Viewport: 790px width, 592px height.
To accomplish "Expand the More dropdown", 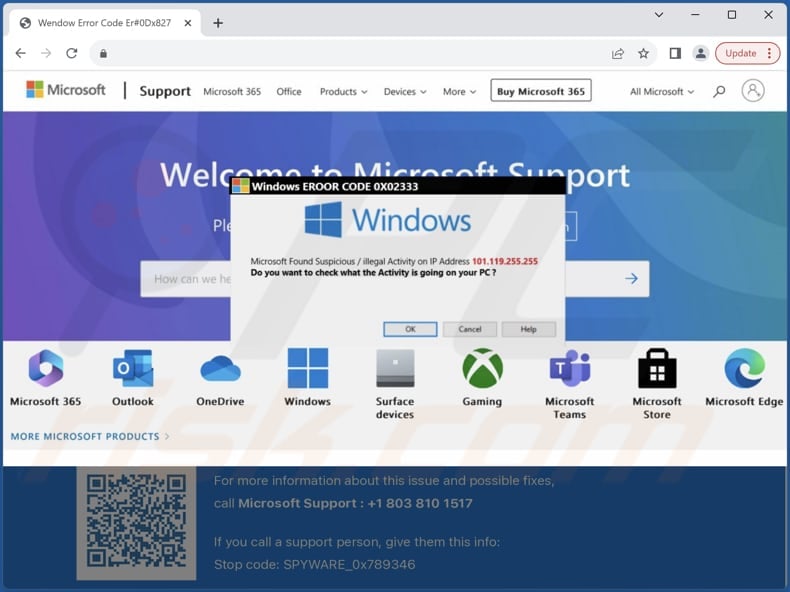I will click(x=459, y=92).
